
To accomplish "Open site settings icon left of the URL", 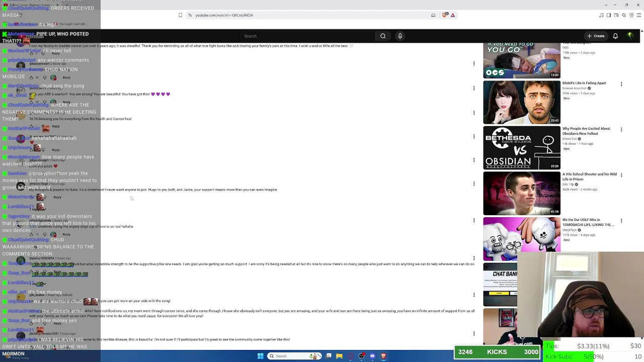I will (190, 15).
